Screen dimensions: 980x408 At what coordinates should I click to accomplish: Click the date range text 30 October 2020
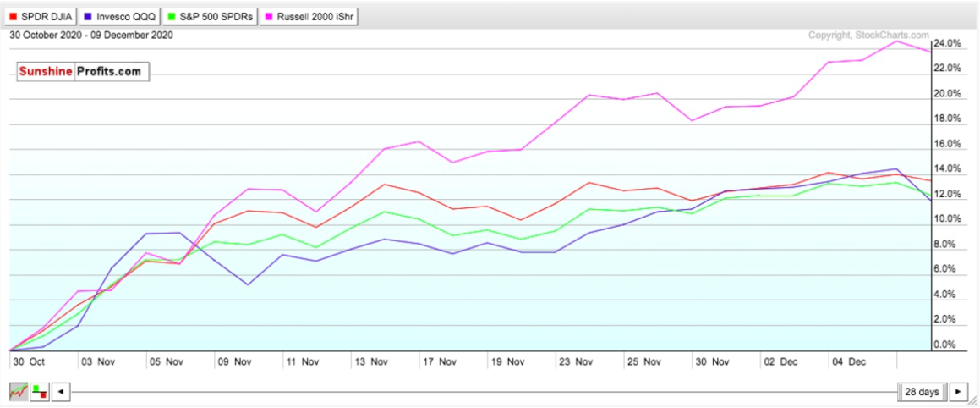pyautogui.click(x=91, y=35)
